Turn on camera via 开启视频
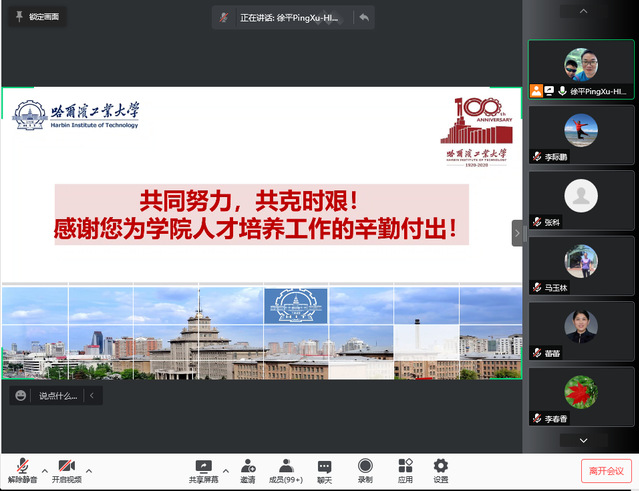 coord(66,469)
